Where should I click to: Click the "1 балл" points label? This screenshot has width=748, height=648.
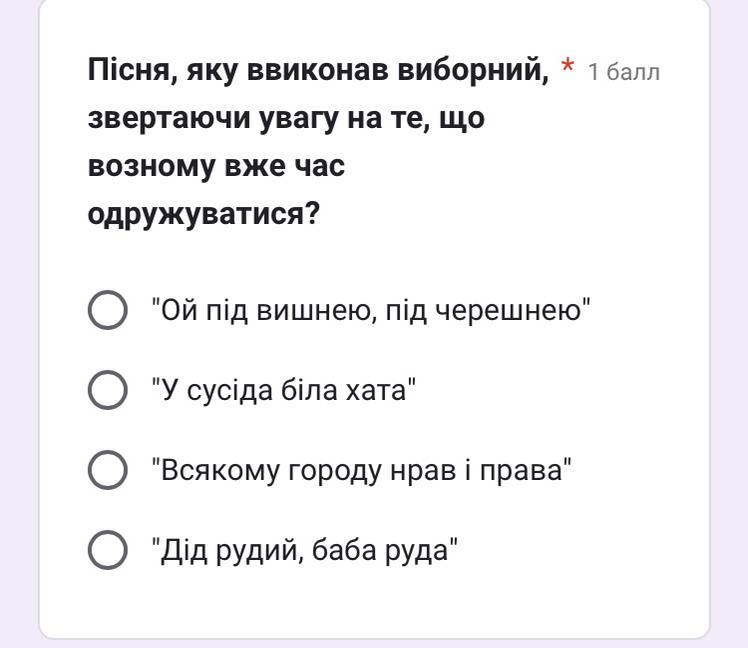624,73
